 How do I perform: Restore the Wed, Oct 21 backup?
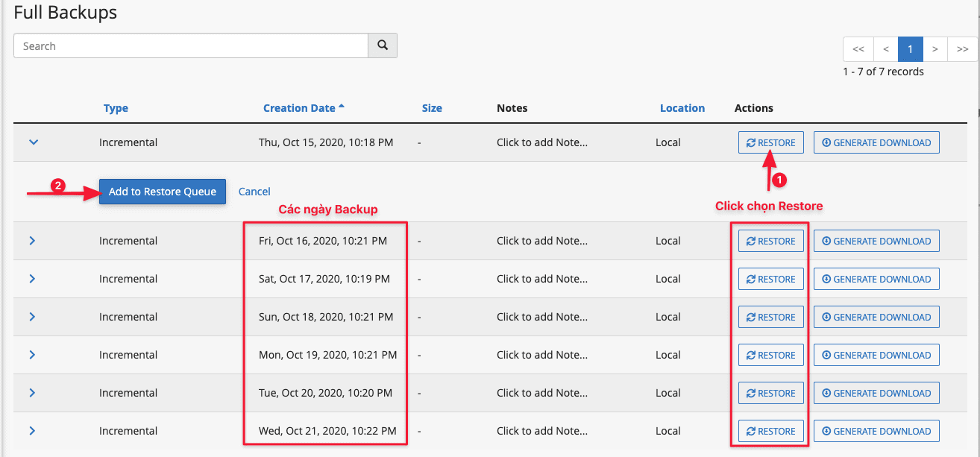770,431
